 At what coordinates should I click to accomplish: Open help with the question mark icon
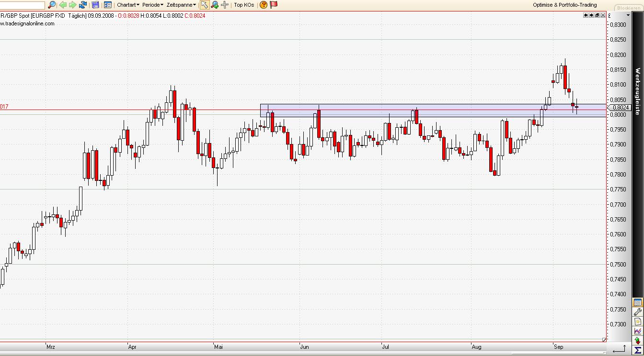pos(263,5)
